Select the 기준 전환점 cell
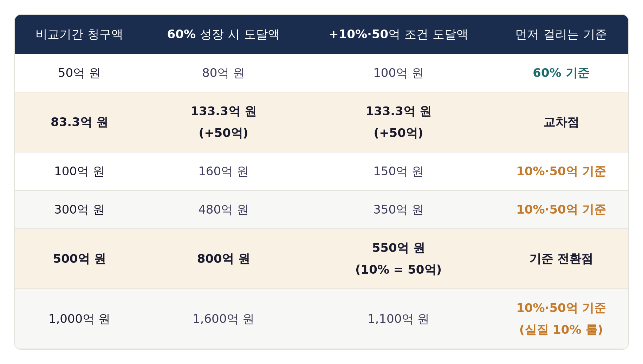Image resolution: width=643 pixels, height=364 pixels. [561, 259]
